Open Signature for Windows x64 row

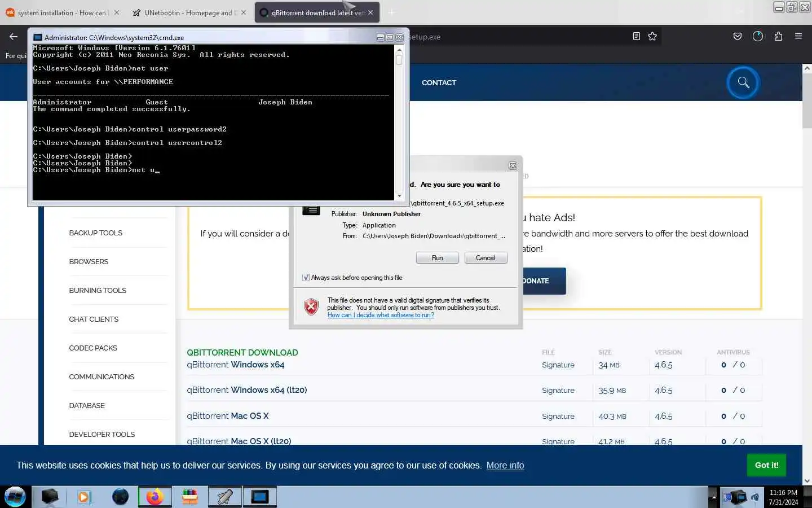pyautogui.click(x=558, y=365)
